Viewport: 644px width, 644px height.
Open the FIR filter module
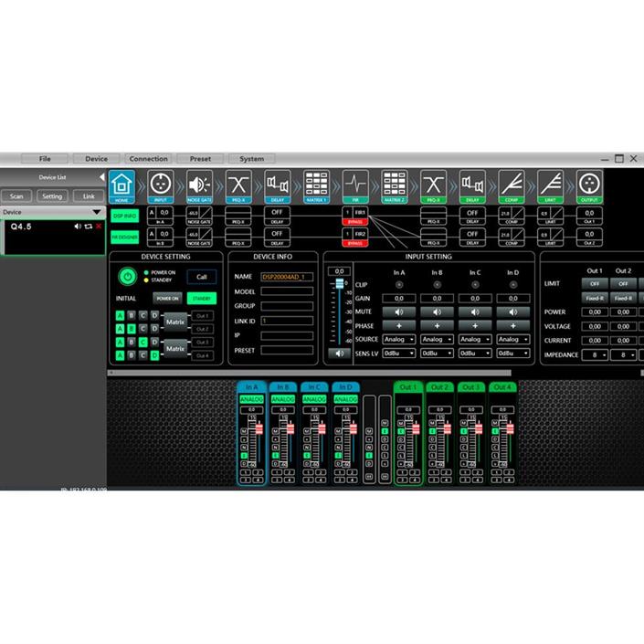pyautogui.click(x=355, y=185)
